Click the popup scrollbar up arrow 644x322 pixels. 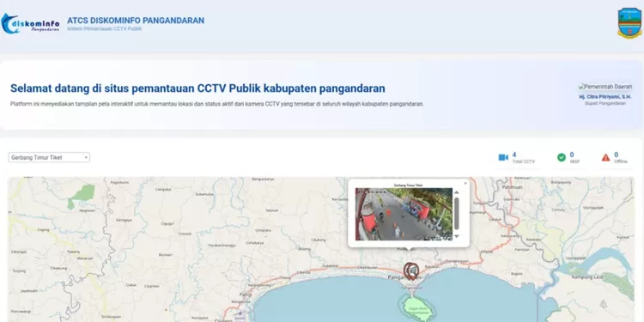tap(456, 192)
